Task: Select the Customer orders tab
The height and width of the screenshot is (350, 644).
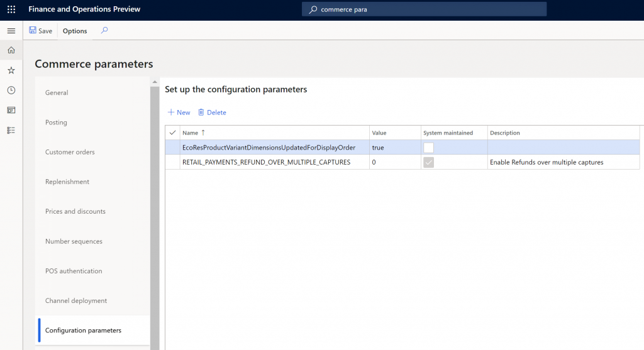Action: tap(92, 152)
